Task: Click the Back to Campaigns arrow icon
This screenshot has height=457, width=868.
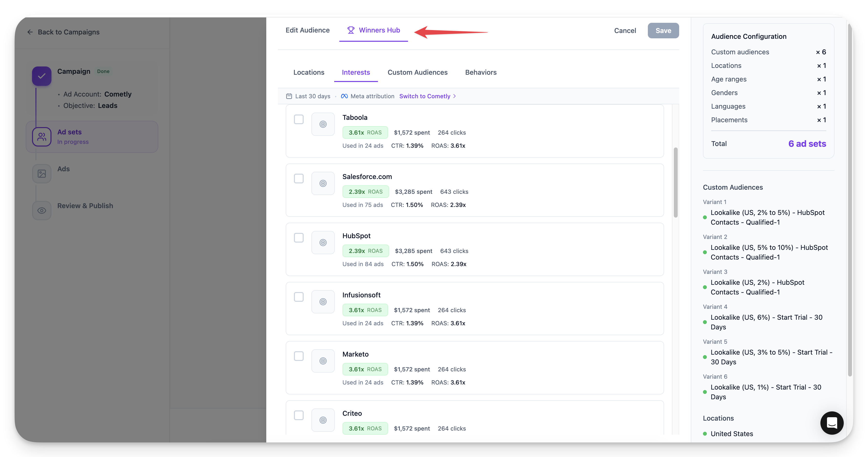Action: click(x=30, y=32)
